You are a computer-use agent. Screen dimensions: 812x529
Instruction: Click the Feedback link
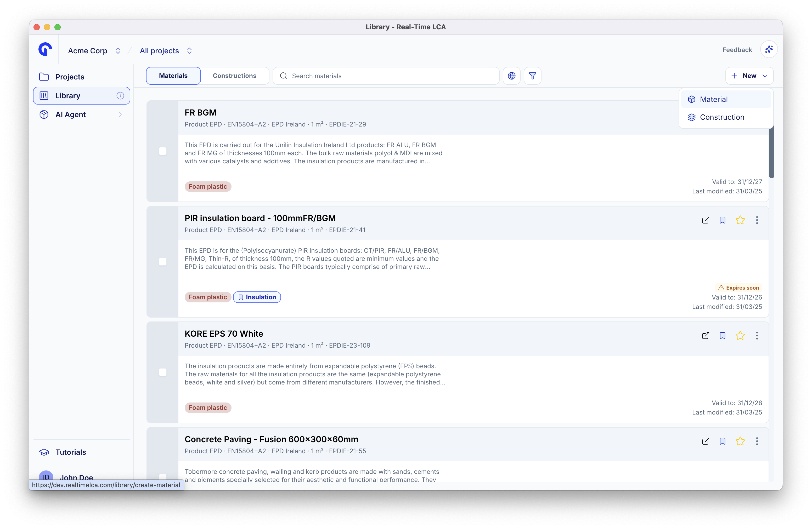[737, 50]
